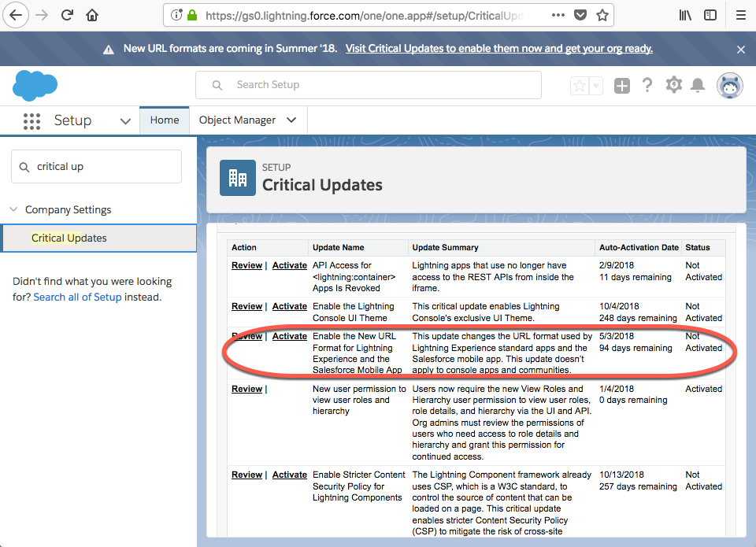Image resolution: width=756 pixels, height=547 pixels.
Task: Reload the page with the refresh icon
Action: coord(67,16)
